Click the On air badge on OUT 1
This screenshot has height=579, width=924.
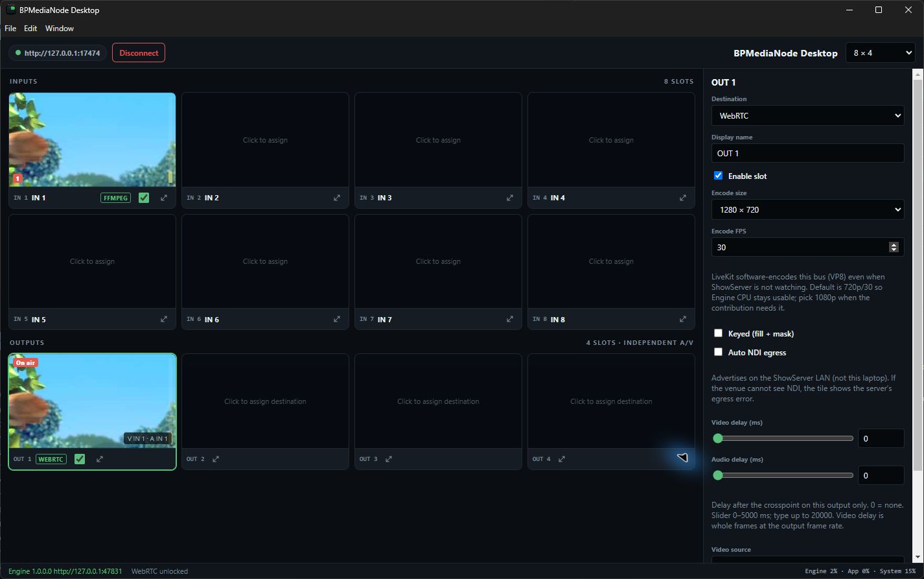[25, 362]
